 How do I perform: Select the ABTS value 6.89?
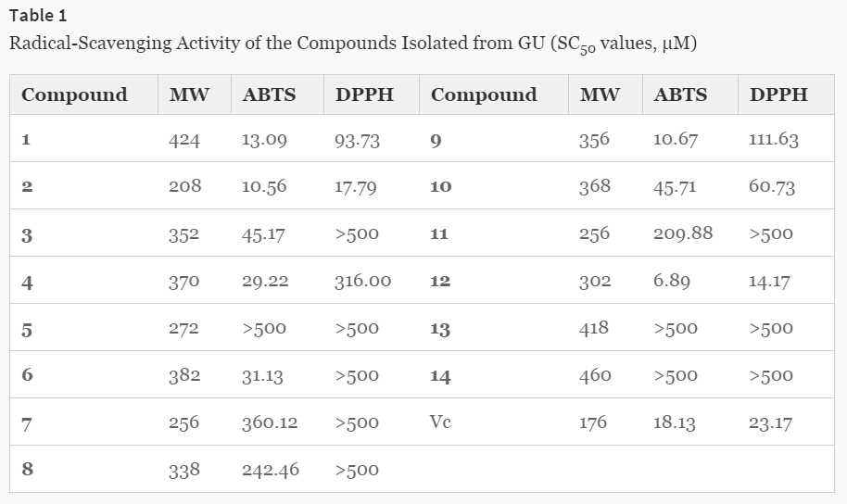pyautogui.click(x=671, y=281)
